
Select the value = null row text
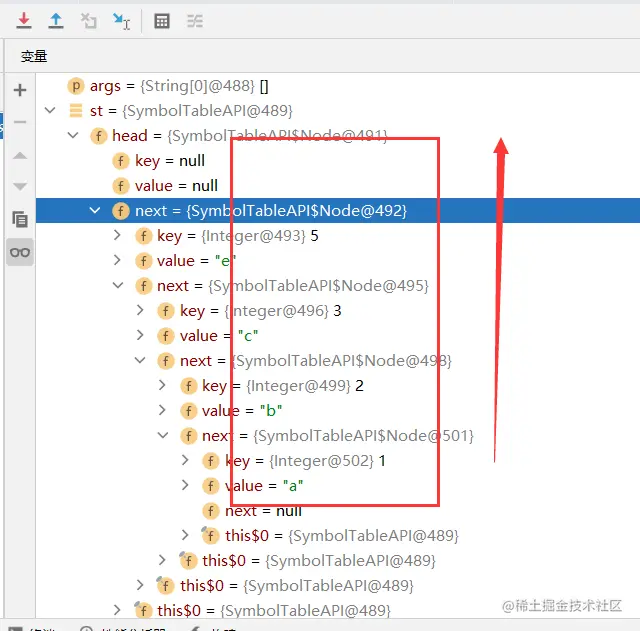click(176, 186)
